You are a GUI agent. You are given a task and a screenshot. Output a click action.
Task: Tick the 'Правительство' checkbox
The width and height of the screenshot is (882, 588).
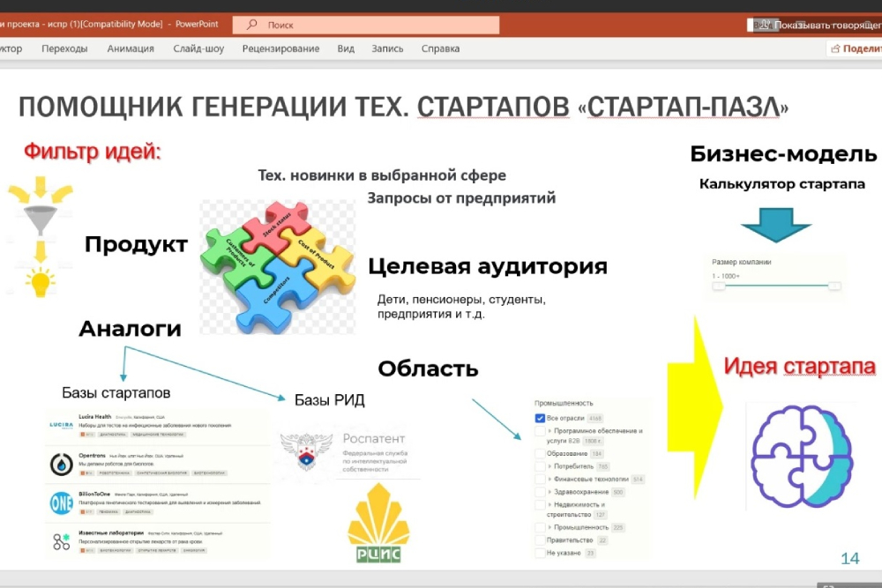click(540, 540)
